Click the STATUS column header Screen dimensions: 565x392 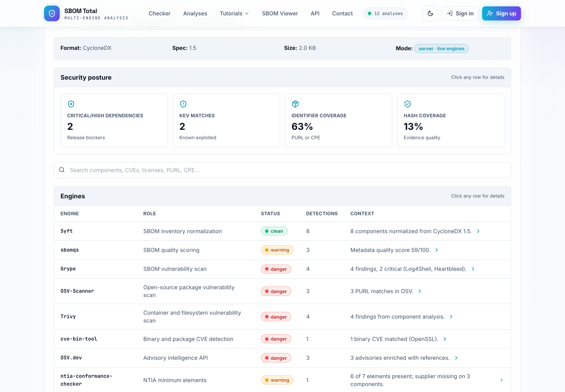pyautogui.click(x=270, y=214)
